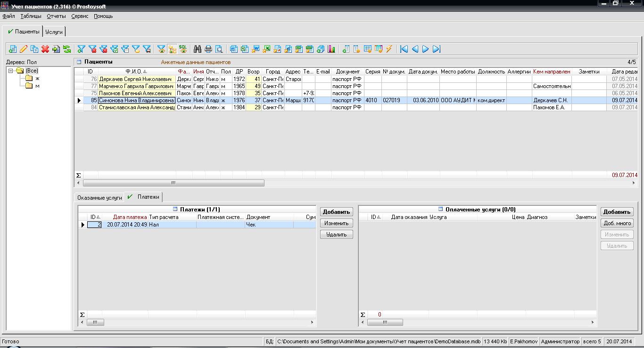Click the pencil edit record icon
This screenshot has height=348, width=644.
(24, 49)
